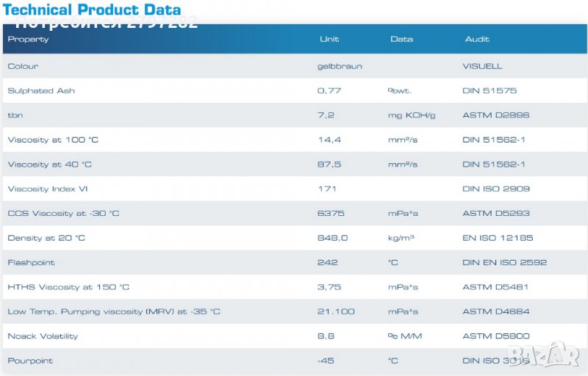Screen dimensions: 588x376
Task: Click the Technical Product Data heading
Action: pyautogui.click(x=91, y=10)
